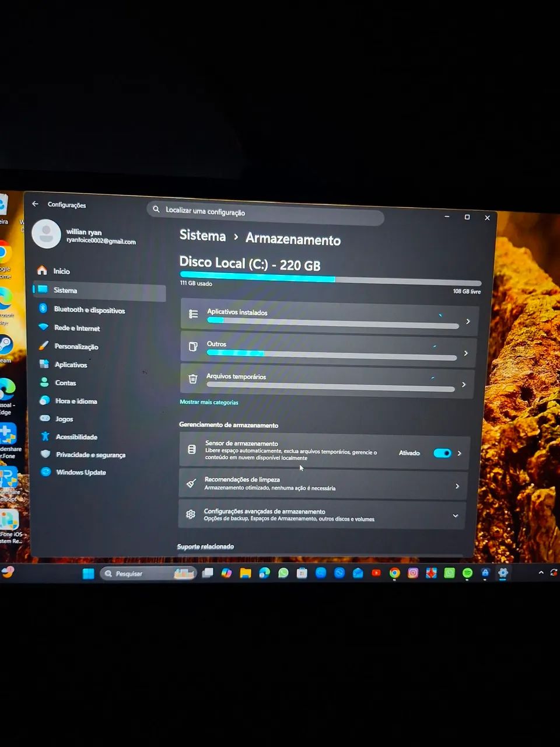The image size is (560, 747).
Task: Open the Outros category chevron
Action: click(x=466, y=353)
